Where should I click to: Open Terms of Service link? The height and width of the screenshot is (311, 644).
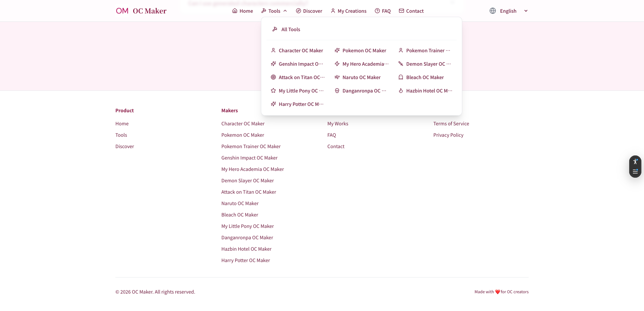tap(451, 123)
